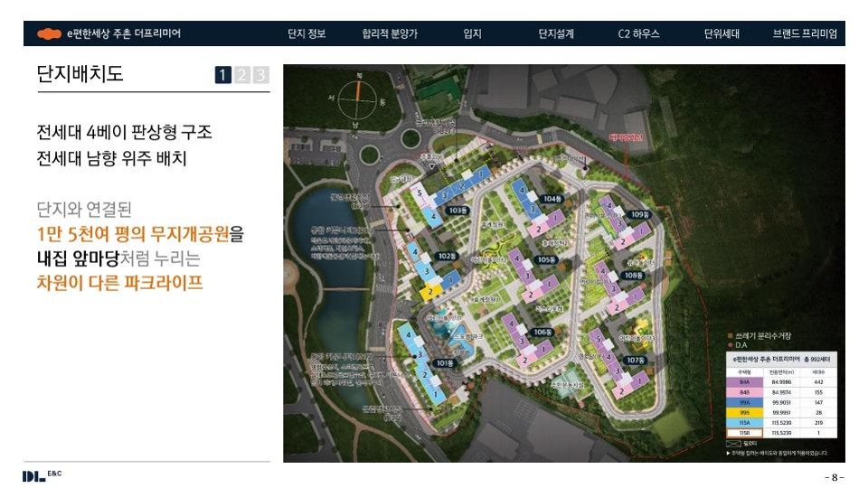The width and height of the screenshot is (868, 488).
Task: Click the text 단지와 연결된
Action: click(x=84, y=210)
